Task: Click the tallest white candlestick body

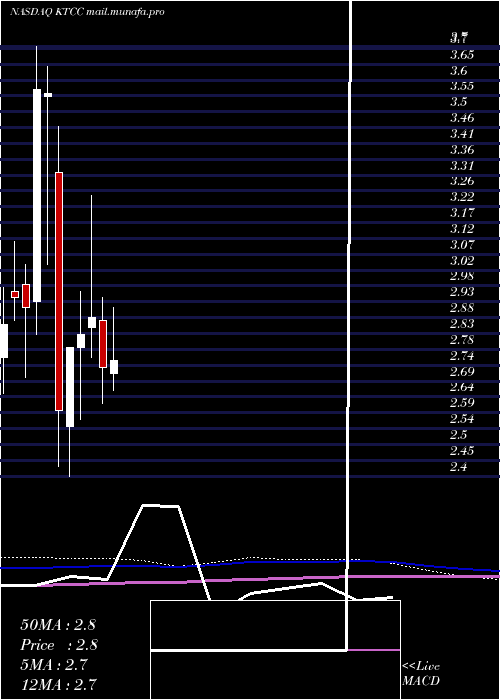Action: (37, 196)
